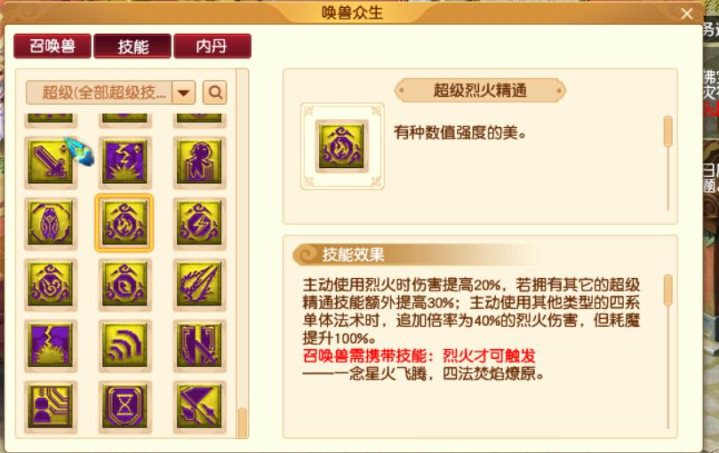
Task: Switch to the 召唤兽 tab
Action: click(x=52, y=46)
